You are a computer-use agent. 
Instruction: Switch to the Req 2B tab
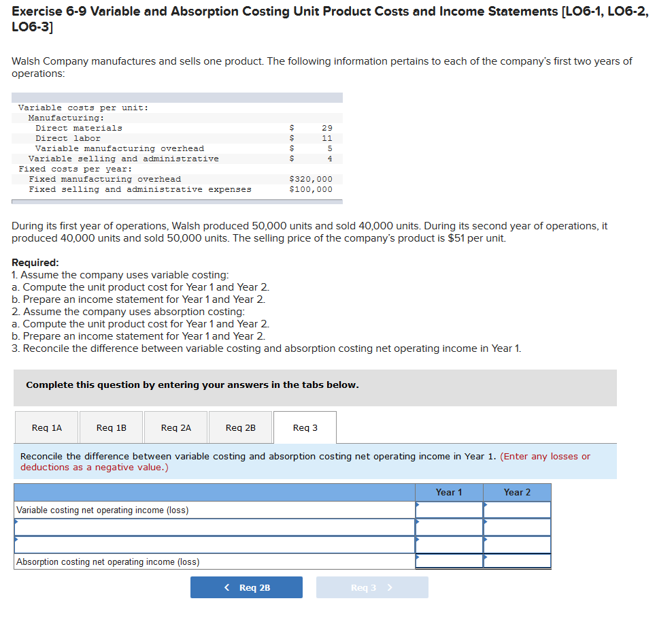click(x=240, y=427)
